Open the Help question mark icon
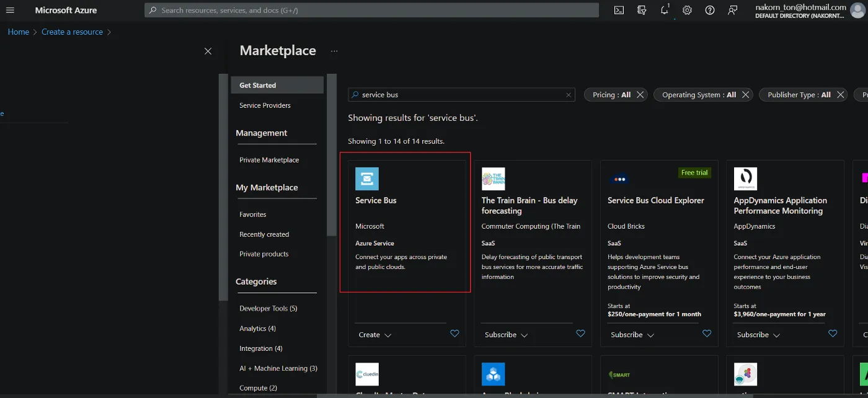The width and height of the screenshot is (868, 398). coord(710,10)
